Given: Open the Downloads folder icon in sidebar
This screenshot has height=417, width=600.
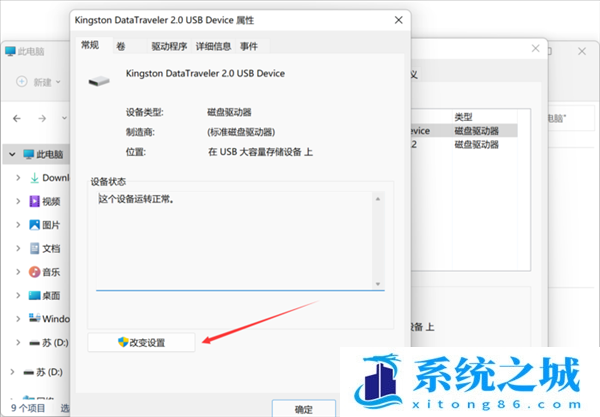Looking at the screenshot, I should (x=34, y=178).
